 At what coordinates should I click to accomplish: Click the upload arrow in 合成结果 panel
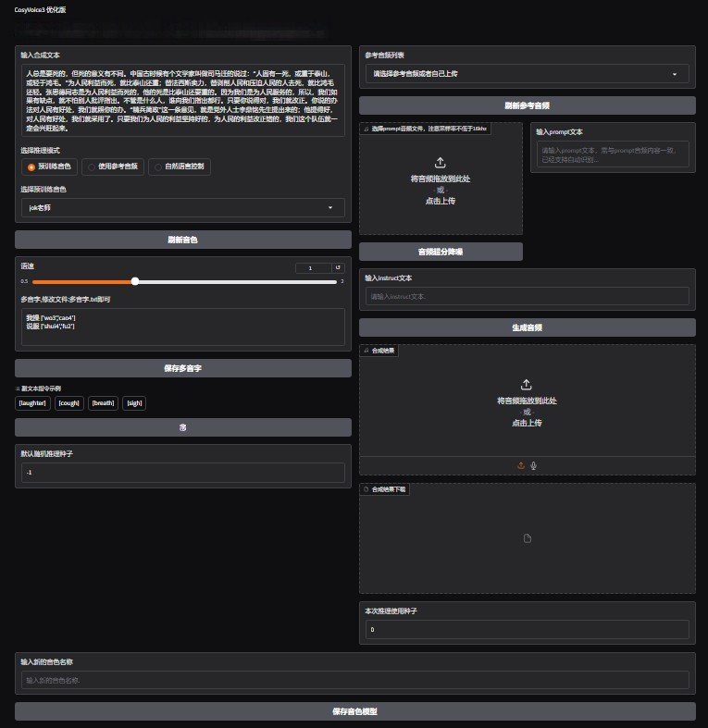[x=527, y=384]
